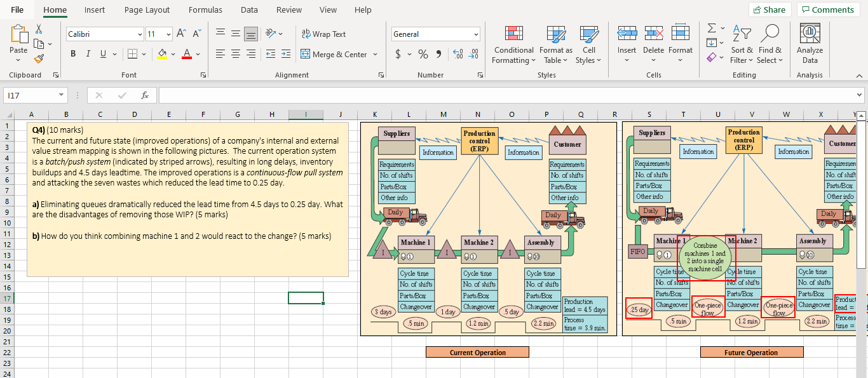868x378 pixels.
Task: Switch to the Formulas ribbon tab
Action: pos(205,10)
